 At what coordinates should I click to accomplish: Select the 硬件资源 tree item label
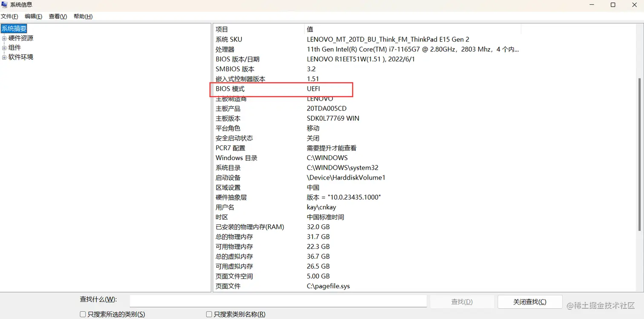point(21,38)
